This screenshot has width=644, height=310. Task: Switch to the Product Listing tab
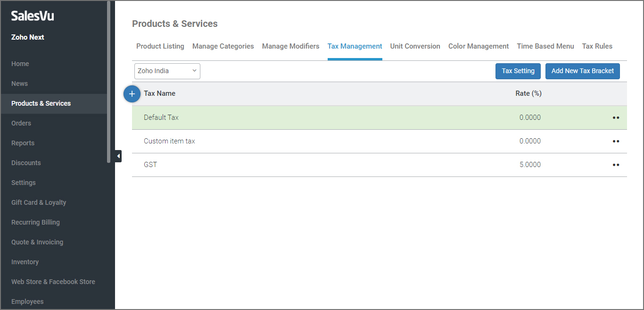pos(160,46)
